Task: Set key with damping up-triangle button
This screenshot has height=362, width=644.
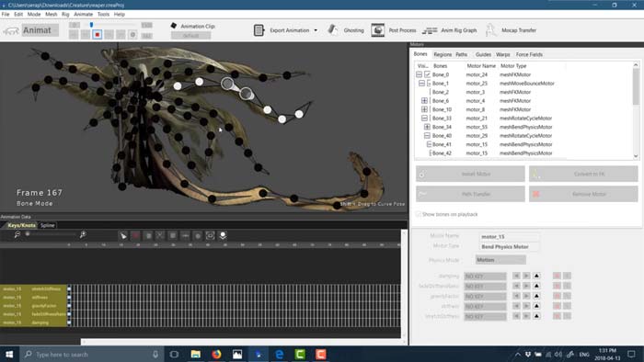Action: coord(536,276)
